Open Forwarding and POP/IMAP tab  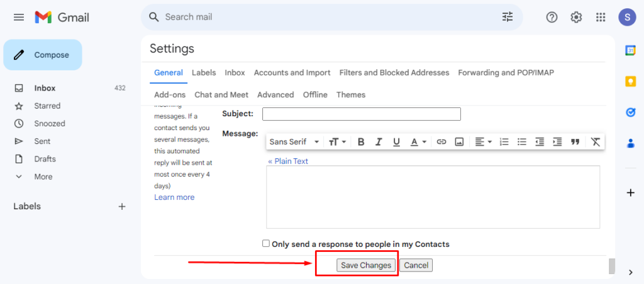point(506,73)
